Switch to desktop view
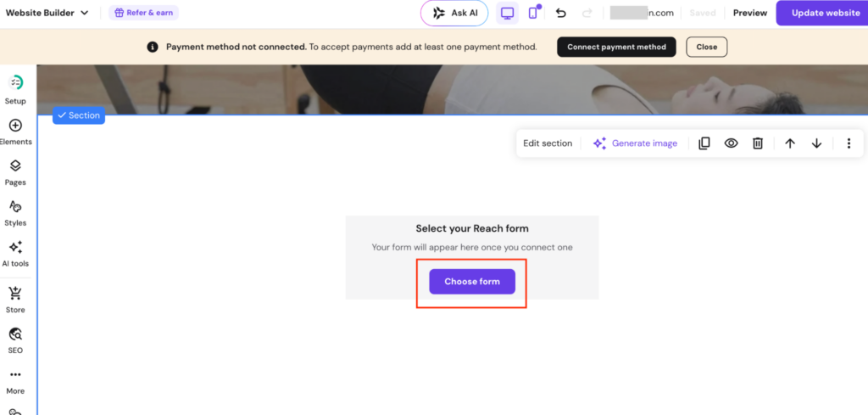Viewport: 868px width, 415px height. (x=507, y=13)
